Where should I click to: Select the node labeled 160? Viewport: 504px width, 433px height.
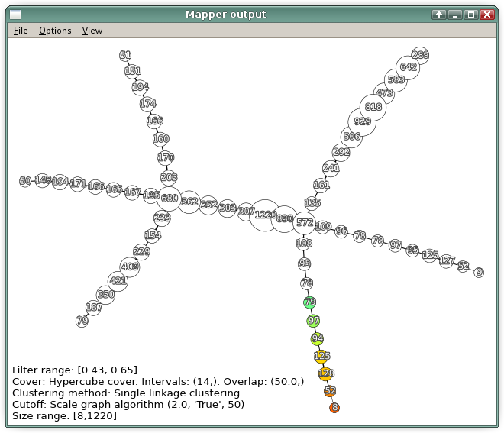coord(160,139)
